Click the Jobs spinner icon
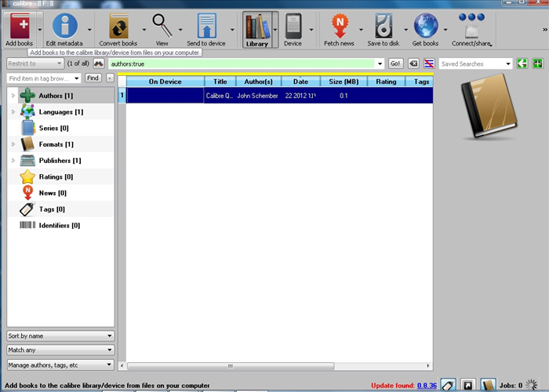 (532, 385)
